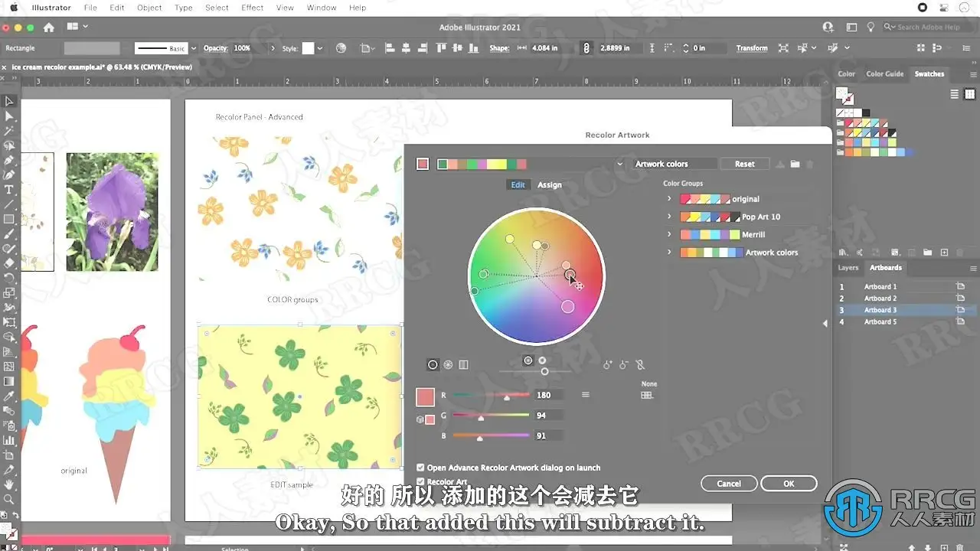Viewport: 980px width, 551px height.
Task: Toggle Open Advance Recolor Artwork dialog on launch
Action: (x=420, y=468)
